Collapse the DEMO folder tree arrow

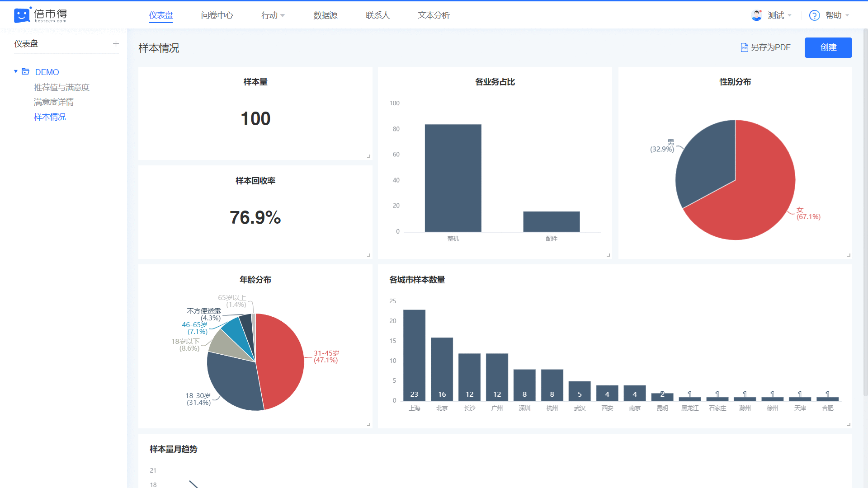[16, 71]
